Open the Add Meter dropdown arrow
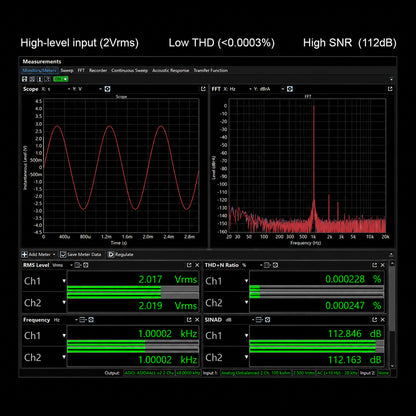Viewport: 416px width, 416px height. tap(54, 255)
